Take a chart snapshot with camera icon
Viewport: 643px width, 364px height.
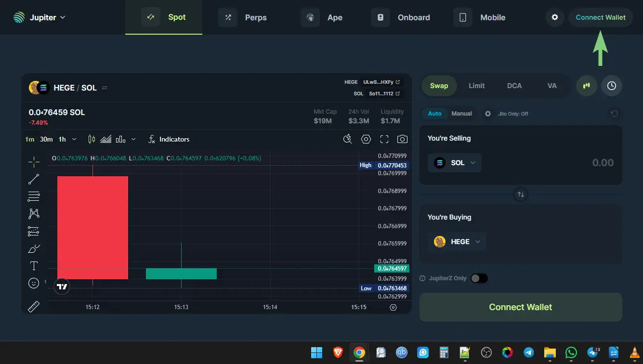point(402,139)
